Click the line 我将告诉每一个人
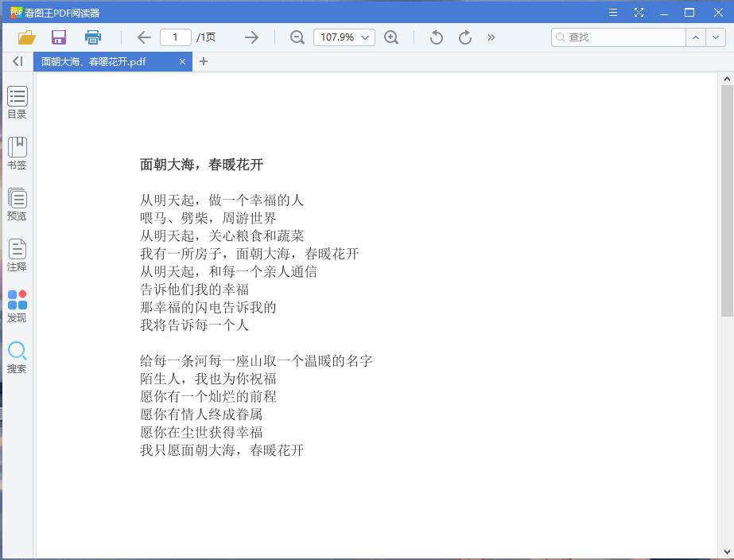 click(194, 325)
